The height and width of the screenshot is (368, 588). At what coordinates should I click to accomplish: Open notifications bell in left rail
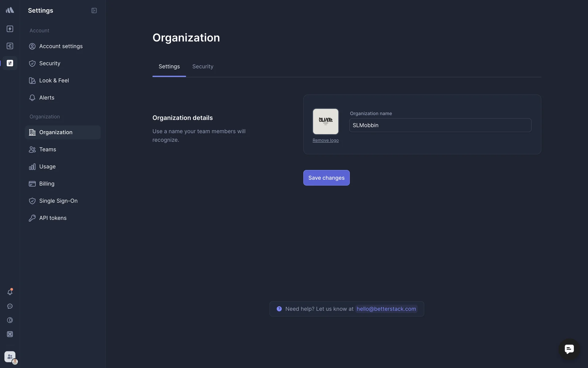point(10,292)
